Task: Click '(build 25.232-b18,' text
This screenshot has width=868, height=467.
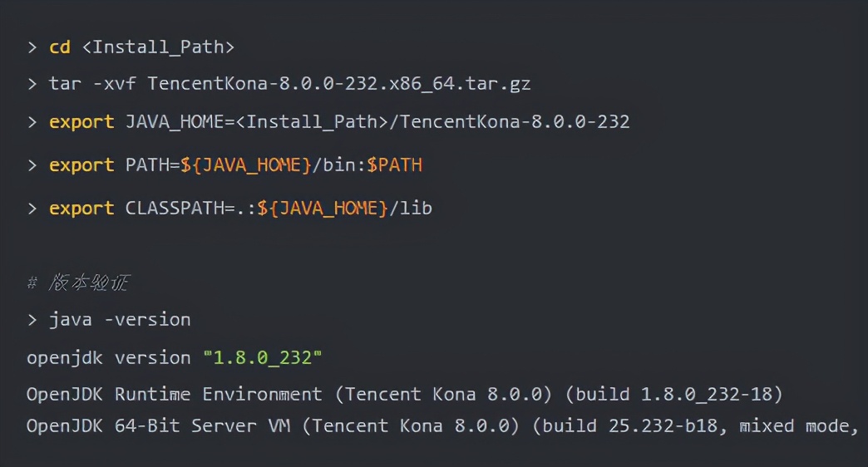Action: tap(630, 426)
